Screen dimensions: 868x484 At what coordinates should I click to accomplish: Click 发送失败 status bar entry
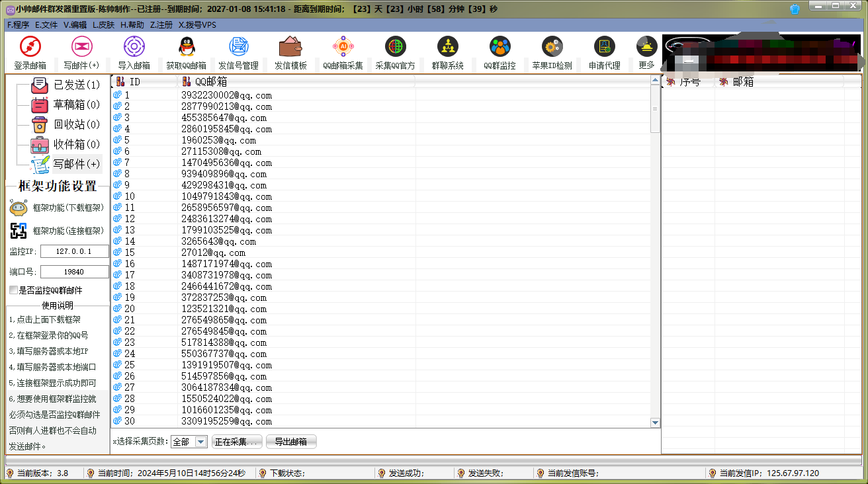click(x=486, y=473)
